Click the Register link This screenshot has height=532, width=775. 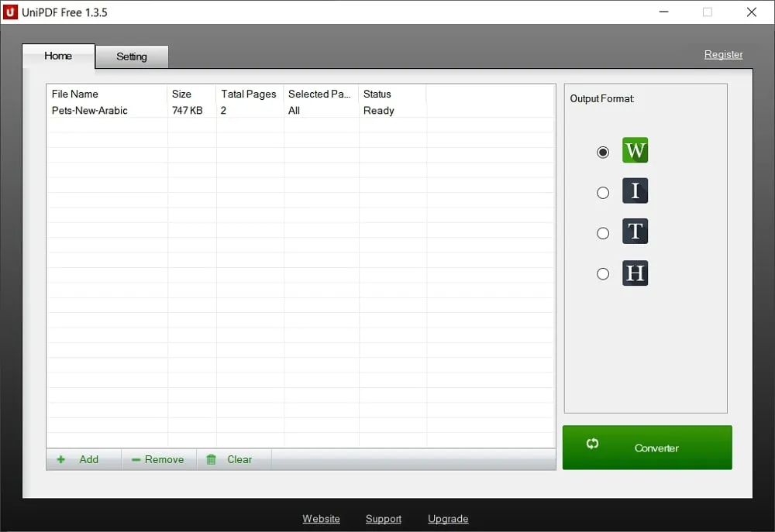723,54
